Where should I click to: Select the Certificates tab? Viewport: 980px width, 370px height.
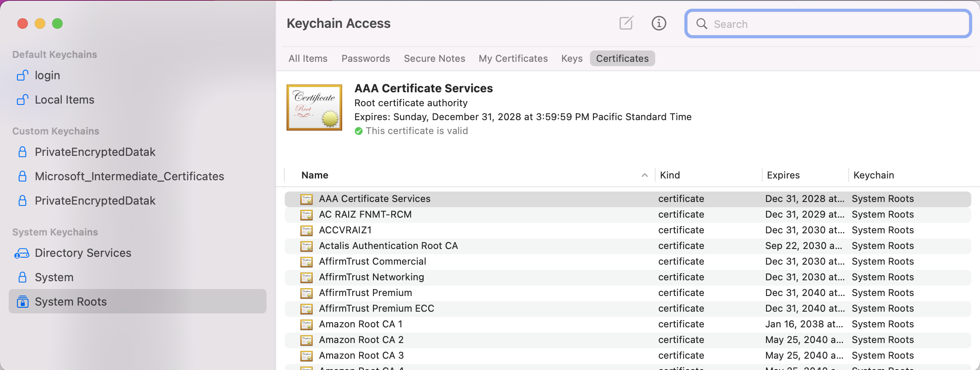click(622, 58)
